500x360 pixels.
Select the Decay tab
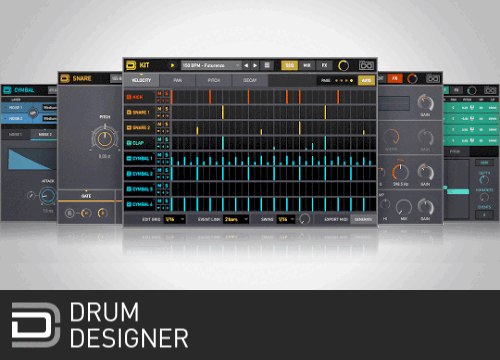[x=250, y=80]
